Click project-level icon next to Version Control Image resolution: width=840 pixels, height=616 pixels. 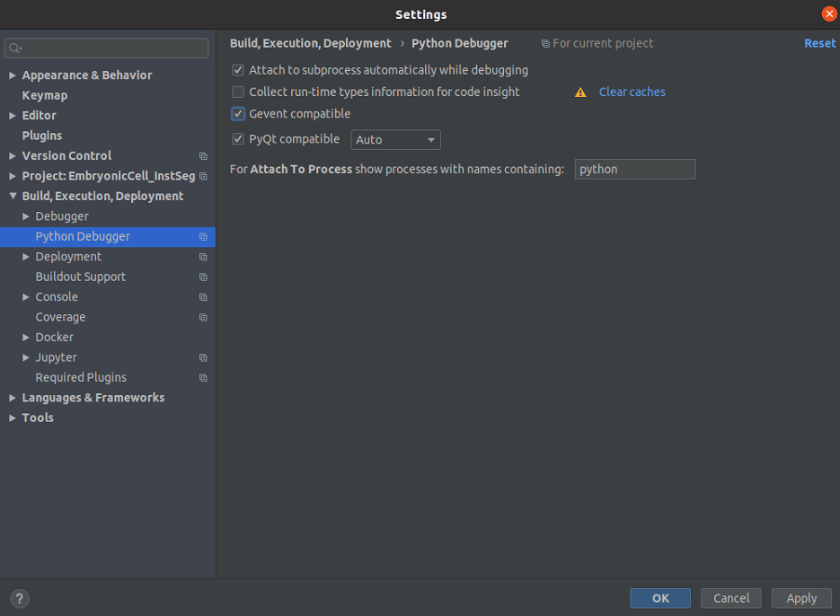203,156
